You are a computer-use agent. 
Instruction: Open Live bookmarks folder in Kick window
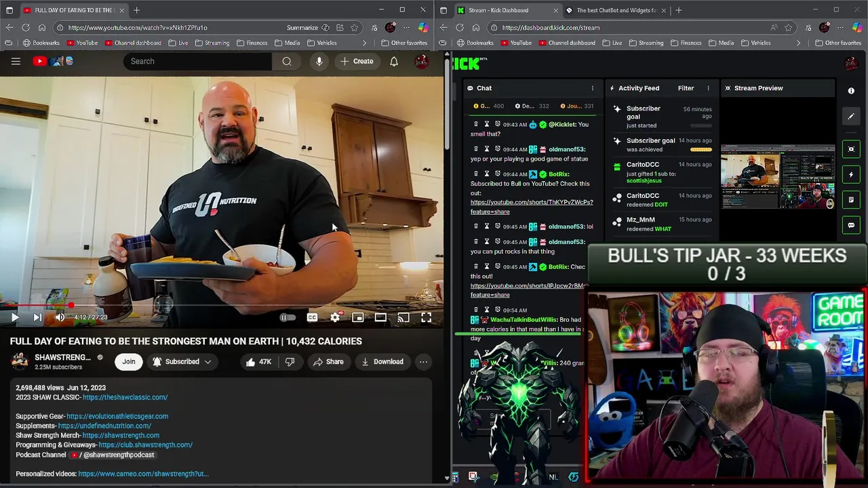point(612,43)
